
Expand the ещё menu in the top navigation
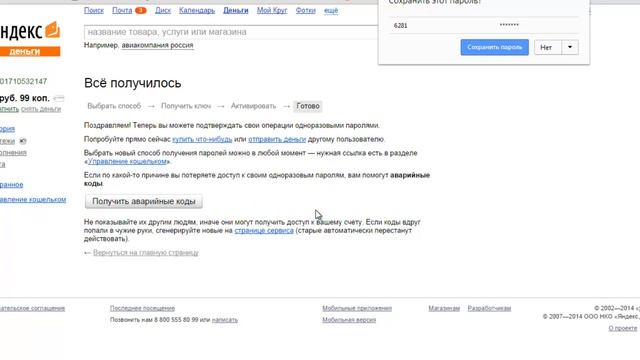pyautogui.click(x=331, y=11)
